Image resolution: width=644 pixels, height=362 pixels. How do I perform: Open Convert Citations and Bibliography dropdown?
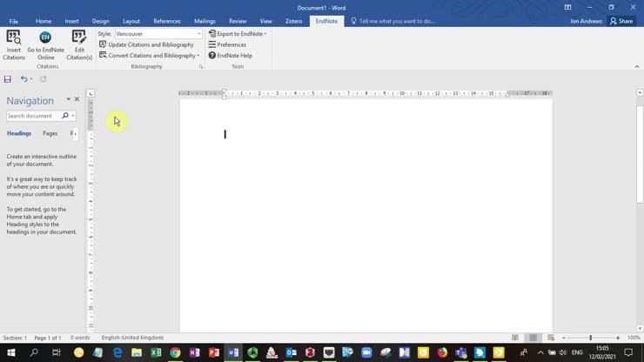tap(150, 55)
